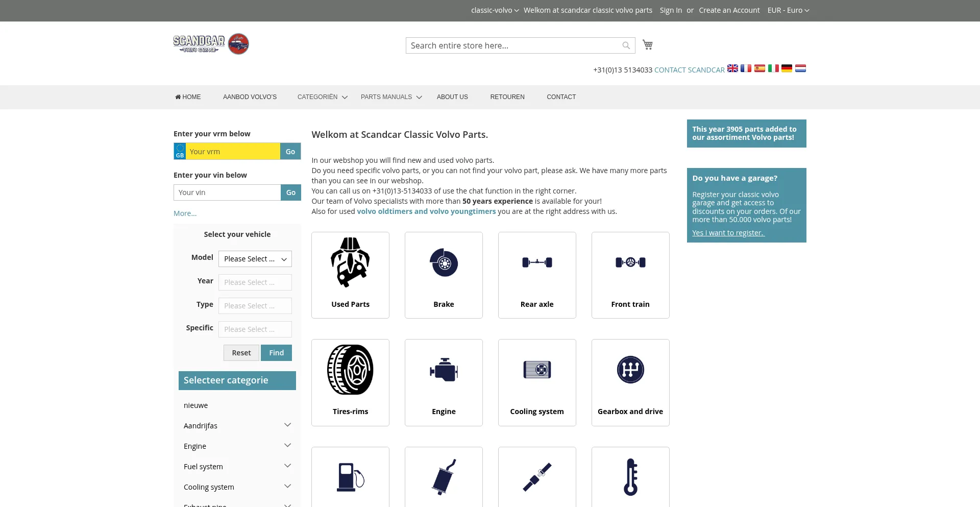Switch language with the French flag
Image resolution: width=980 pixels, height=507 pixels.
746,68
